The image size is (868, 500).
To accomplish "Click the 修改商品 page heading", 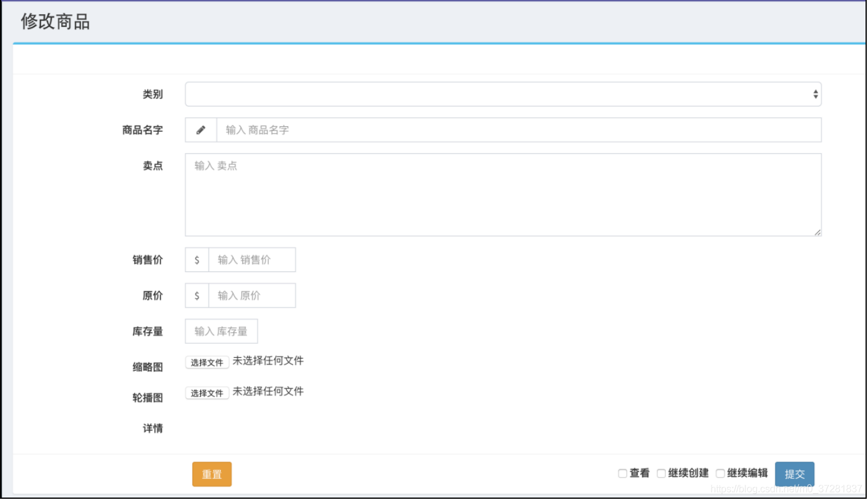I will click(x=55, y=21).
